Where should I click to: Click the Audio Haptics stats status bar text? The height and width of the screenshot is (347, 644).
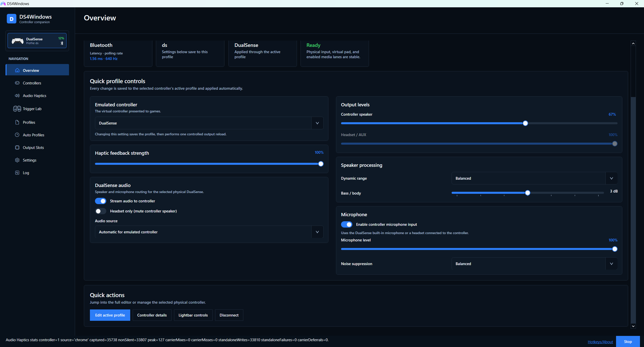[167, 340]
